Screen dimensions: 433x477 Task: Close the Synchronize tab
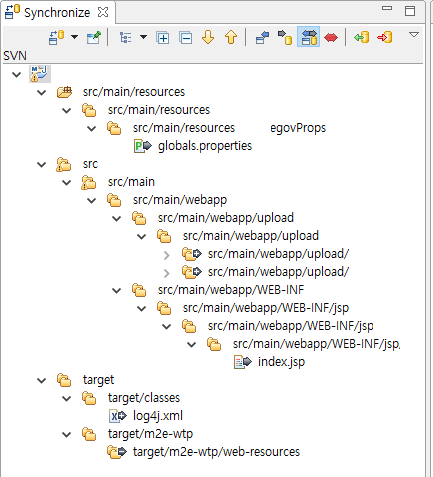click(x=103, y=13)
